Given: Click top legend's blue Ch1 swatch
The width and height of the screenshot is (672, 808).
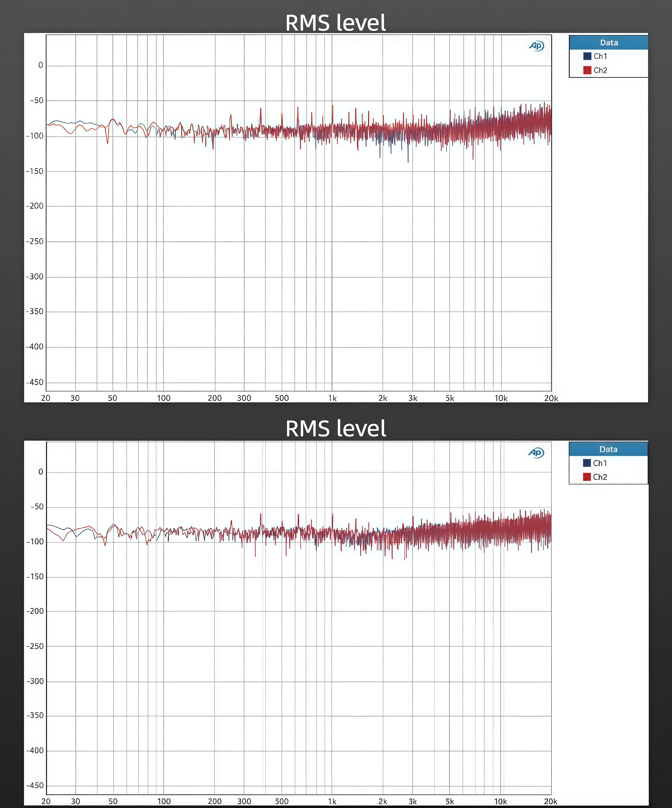Looking at the screenshot, I should pyautogui.click(x=587, y=56).
